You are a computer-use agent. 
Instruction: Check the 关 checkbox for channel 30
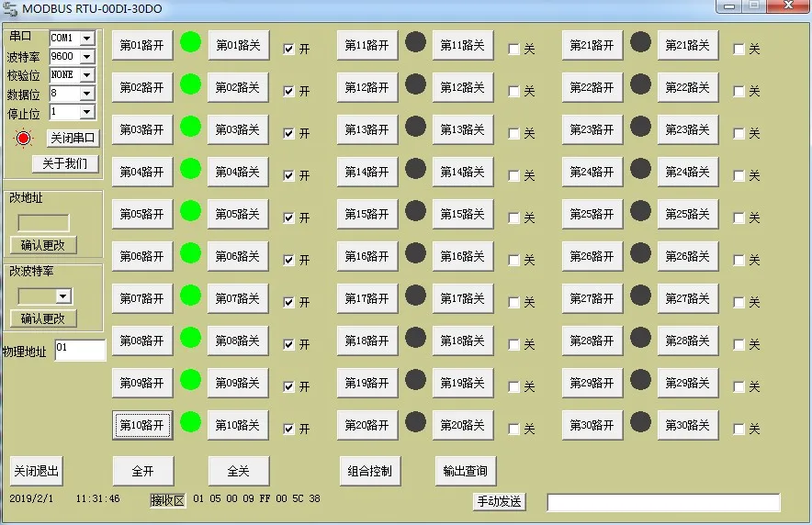click(739, 429)
